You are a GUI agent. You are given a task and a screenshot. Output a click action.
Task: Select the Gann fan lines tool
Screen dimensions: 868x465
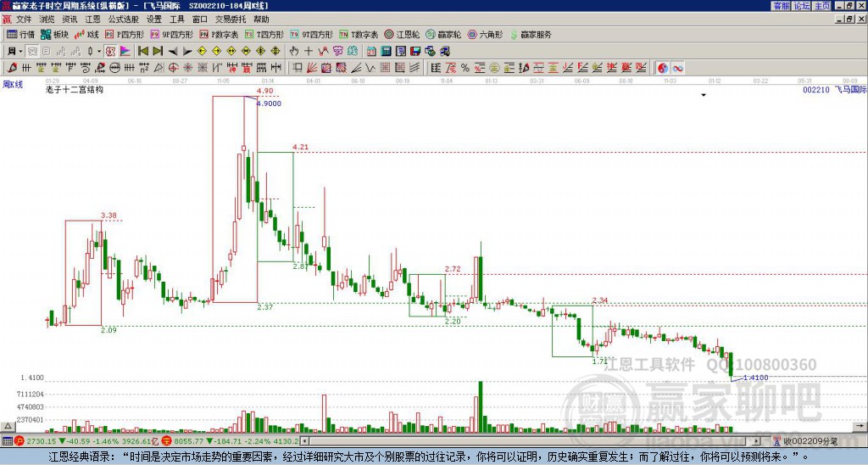312,68
